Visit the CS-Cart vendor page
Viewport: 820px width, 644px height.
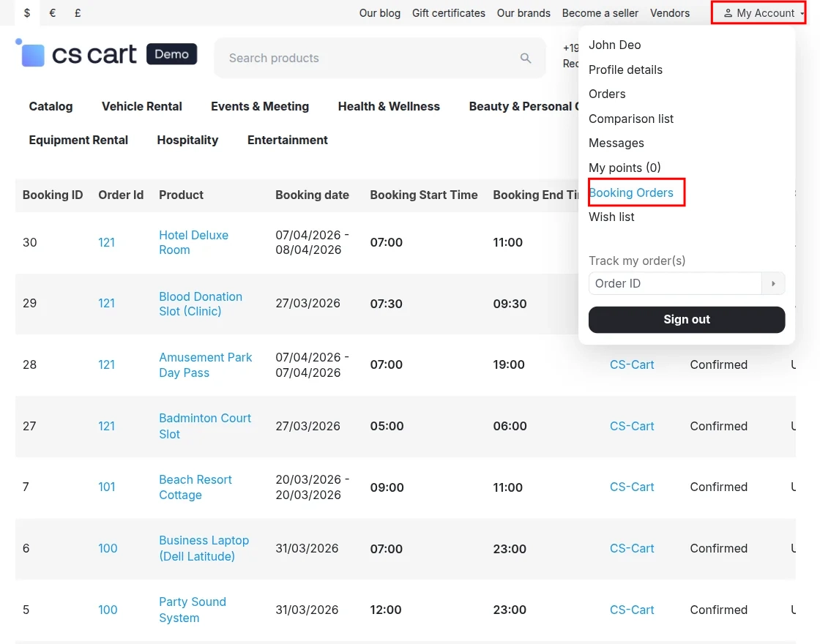632,364
